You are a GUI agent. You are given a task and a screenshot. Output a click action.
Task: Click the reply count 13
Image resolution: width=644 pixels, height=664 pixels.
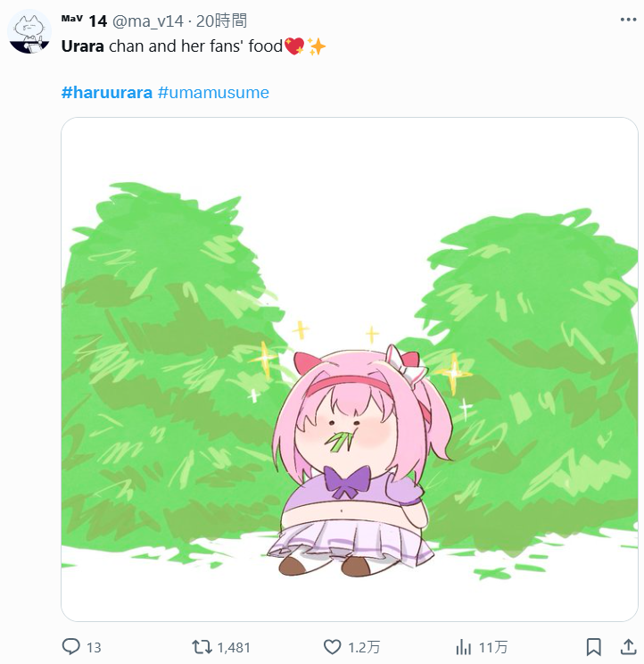(x=93, y=648)
